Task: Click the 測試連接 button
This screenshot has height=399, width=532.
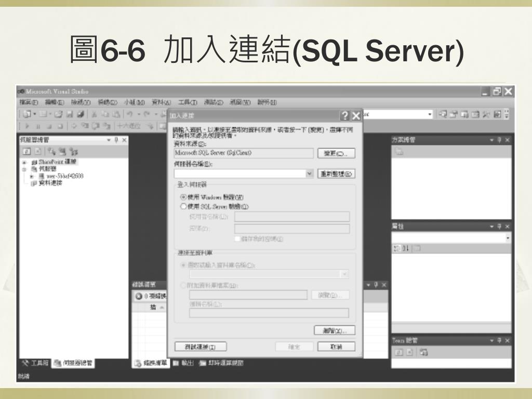Action: click(x=201, y=347)
